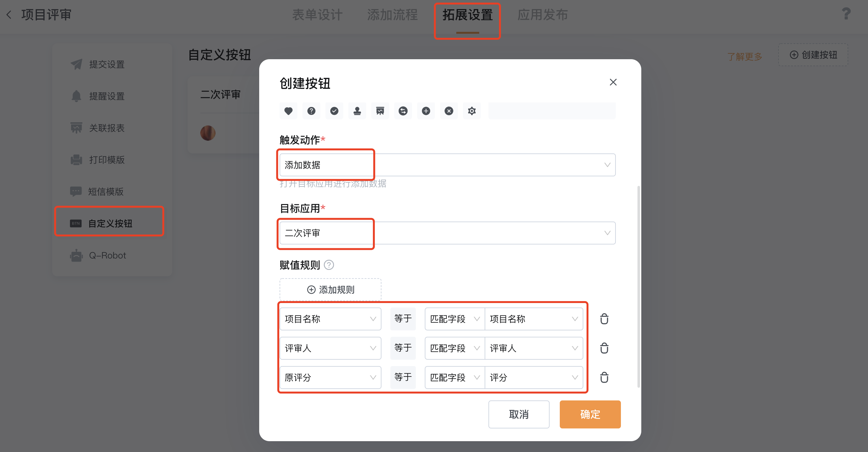Open 了解更多 link
This screenshot has width=868, height=452.
[745, 56]
